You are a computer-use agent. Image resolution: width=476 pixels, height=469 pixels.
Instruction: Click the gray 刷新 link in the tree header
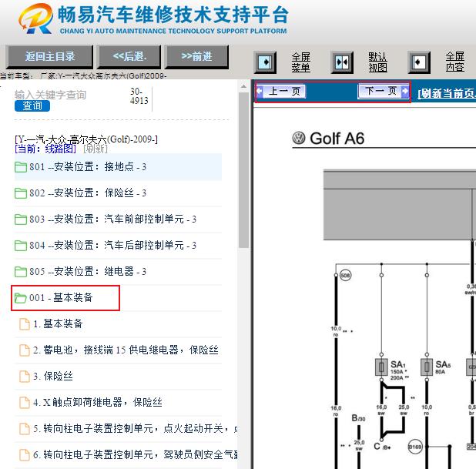tap(96, 149)
